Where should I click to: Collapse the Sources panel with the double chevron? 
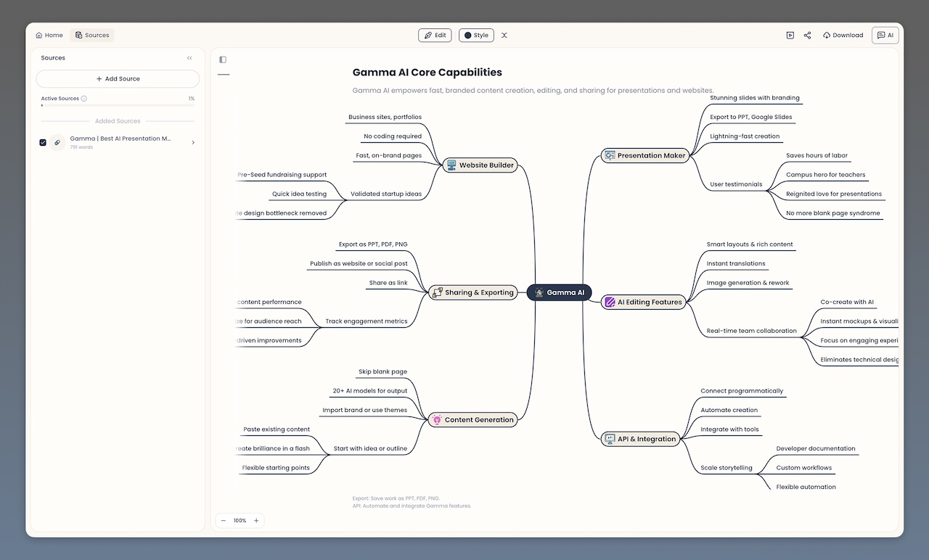189,58
